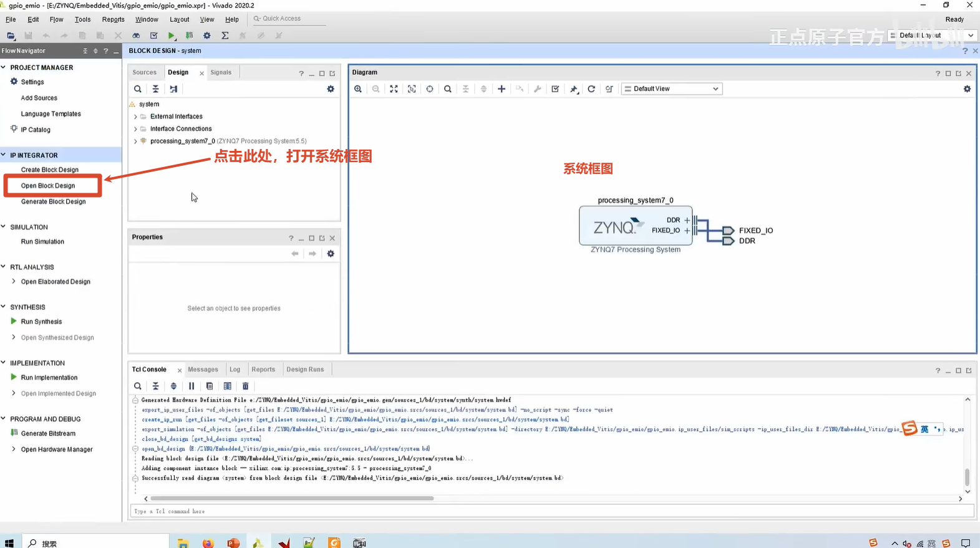Open Settings via main toolbar gear icon
The height and width of the screenshot is (548, 980).
[x=207, y=36]
